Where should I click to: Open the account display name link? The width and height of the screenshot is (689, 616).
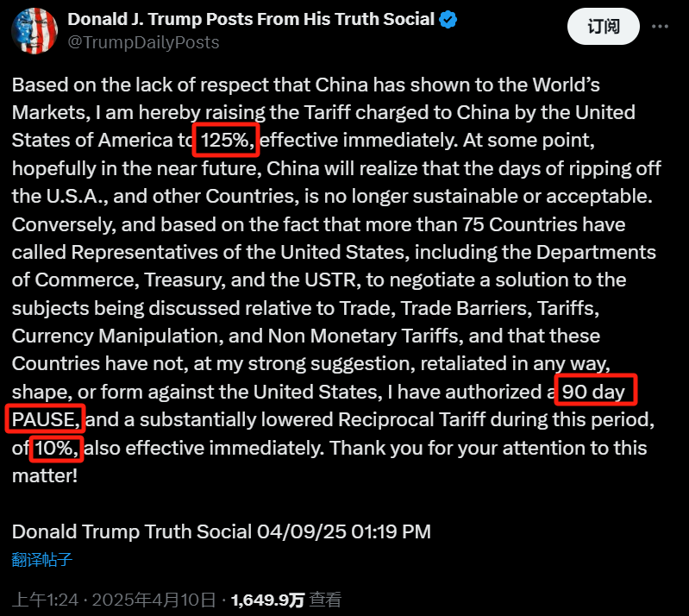point(250,19)
